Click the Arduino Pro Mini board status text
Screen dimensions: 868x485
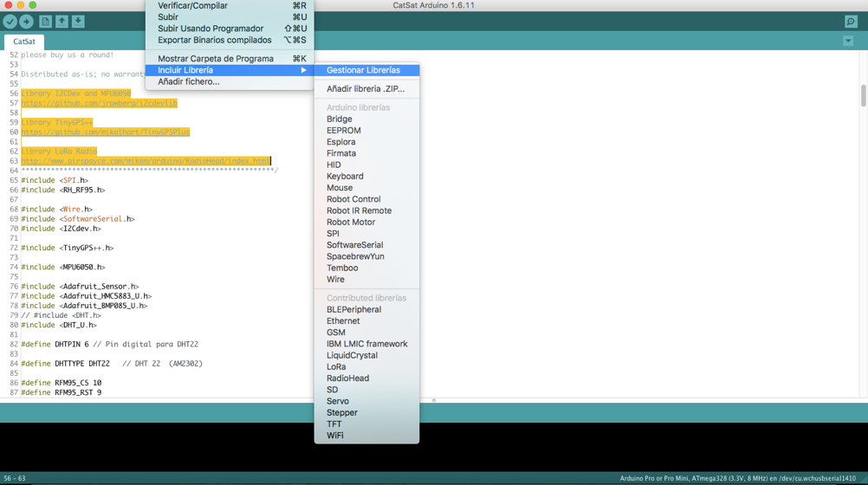click(737, 478)
